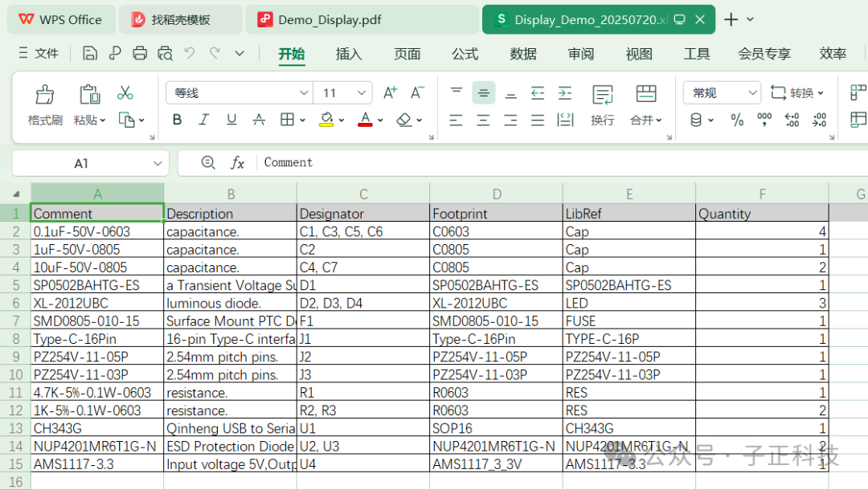Click the fx insert function icon
Image resolution: width=868 pixels, height=490 pixels.
[x=237, y=162]
